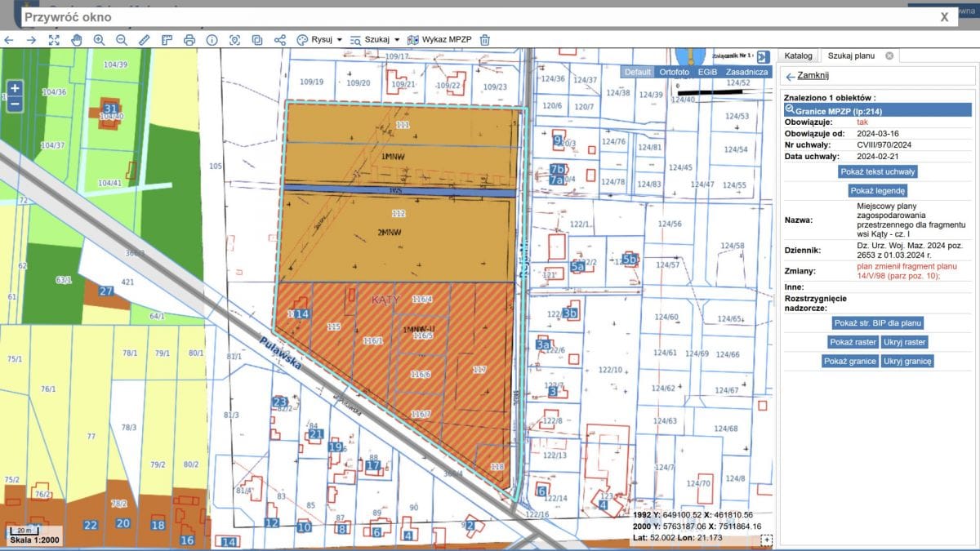Switch basemap to Zasadnicza

pos(746,72)
